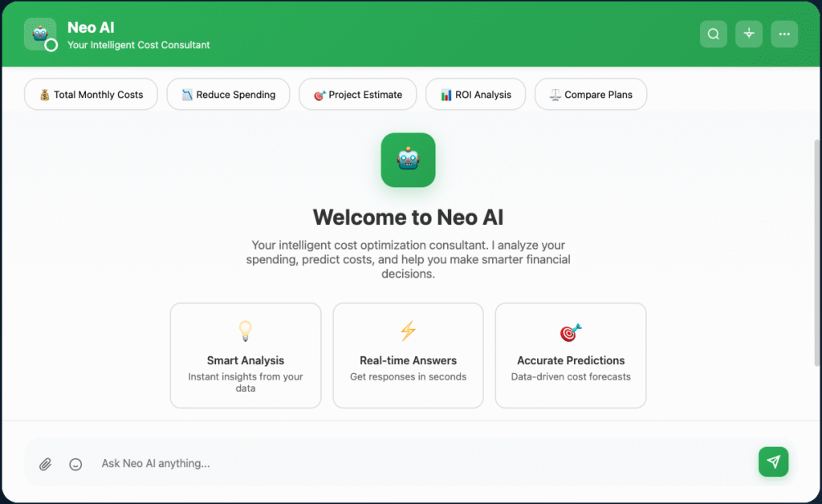Click the target icon on Accurate Predictions
The height and width of the screenshot is (504, 822).
click(x=570, y=331)
